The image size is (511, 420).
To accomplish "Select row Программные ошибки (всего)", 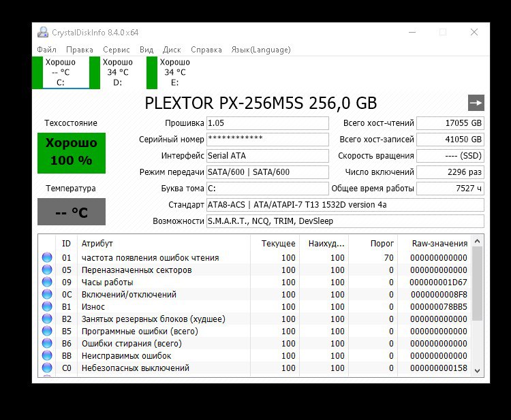I will 255,331.
